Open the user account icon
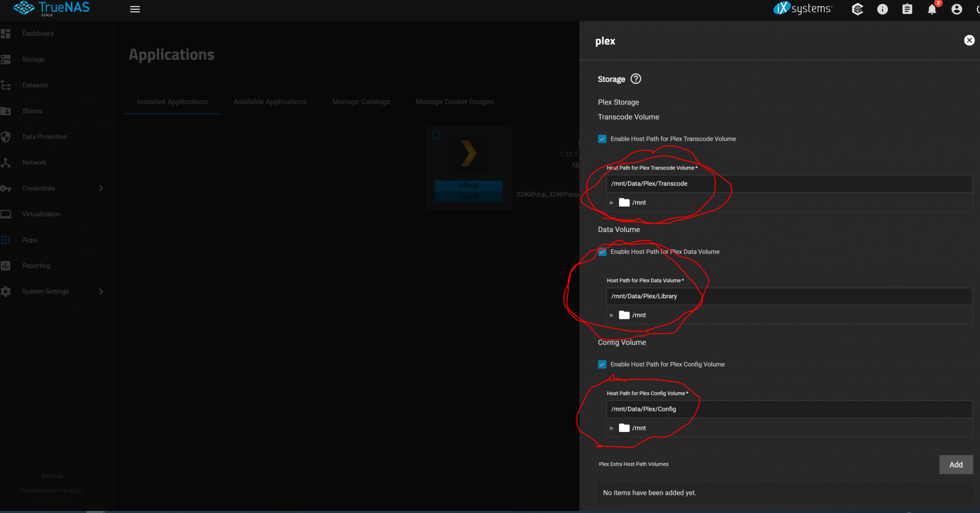This screenshot has width=980, height=513. [957, 9]
